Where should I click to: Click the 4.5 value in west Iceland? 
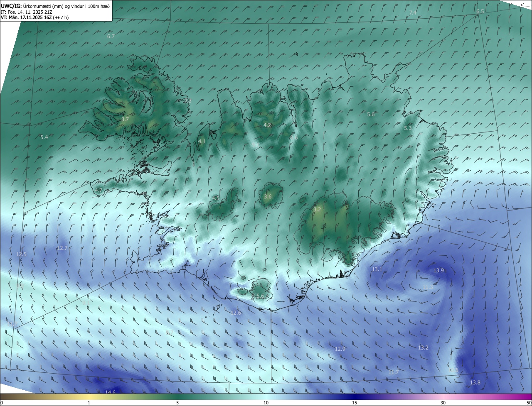click(215, 198)
